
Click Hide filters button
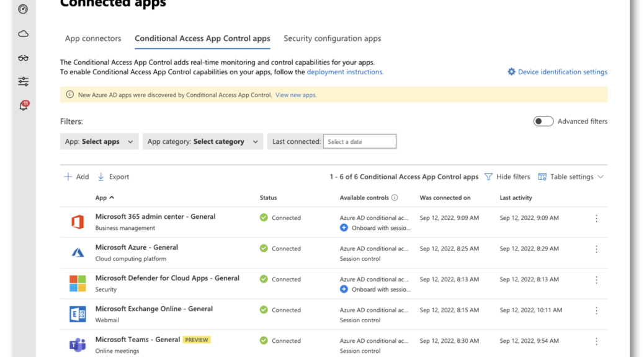508,177
